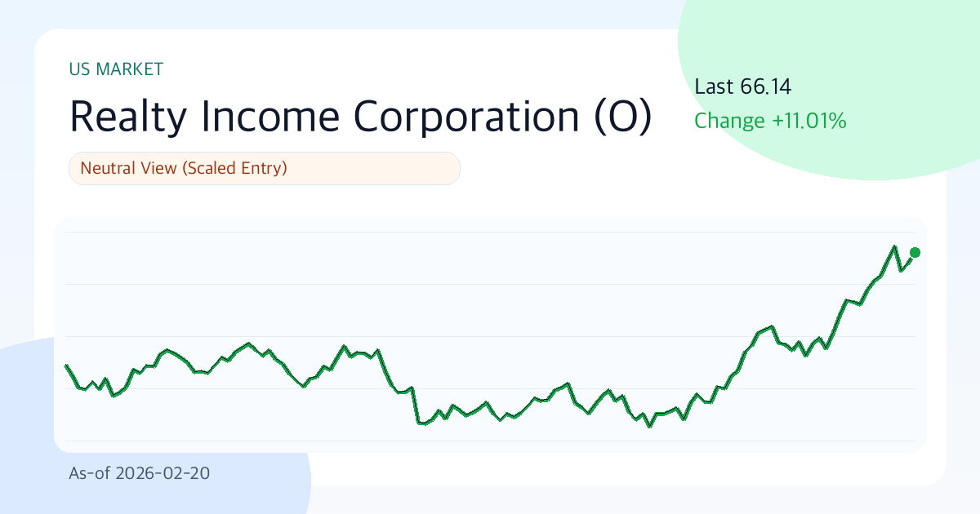Viewport: 980px width, 514px height.
Task: Click the highest peak of the price line
Action: click(895, 246)
